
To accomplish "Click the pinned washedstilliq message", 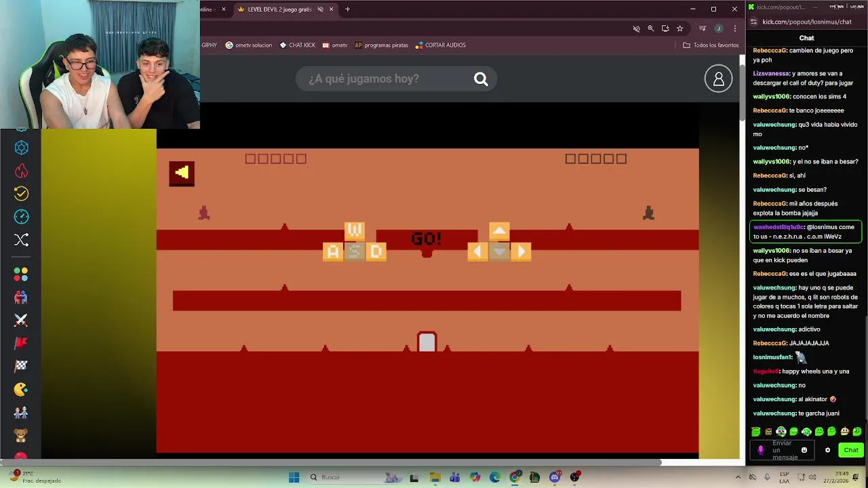I will (806, 232).
